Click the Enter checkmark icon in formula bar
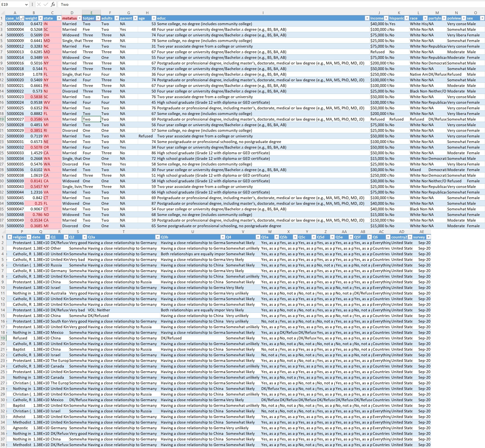The image size is (485, 448). (x=46, y=4)
